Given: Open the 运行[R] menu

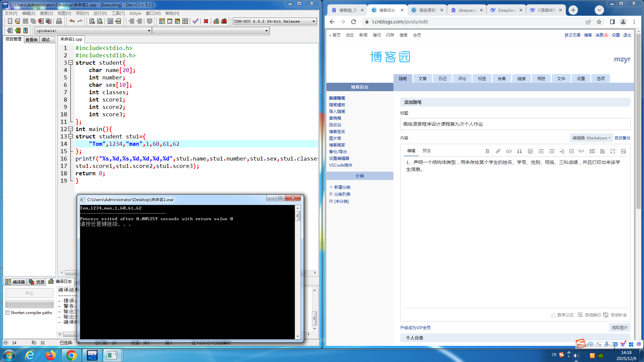Looking at the screenshot, I should click(100, 13).
